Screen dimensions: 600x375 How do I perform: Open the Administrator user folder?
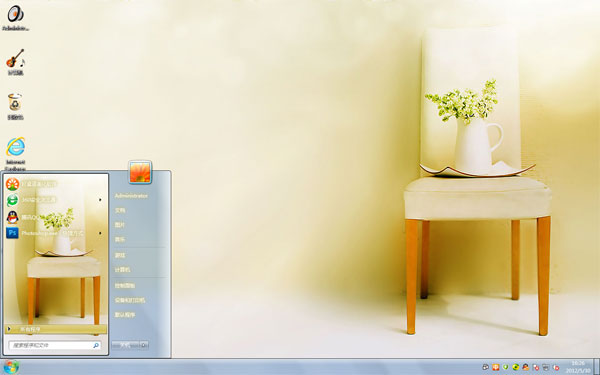point(131,196)
